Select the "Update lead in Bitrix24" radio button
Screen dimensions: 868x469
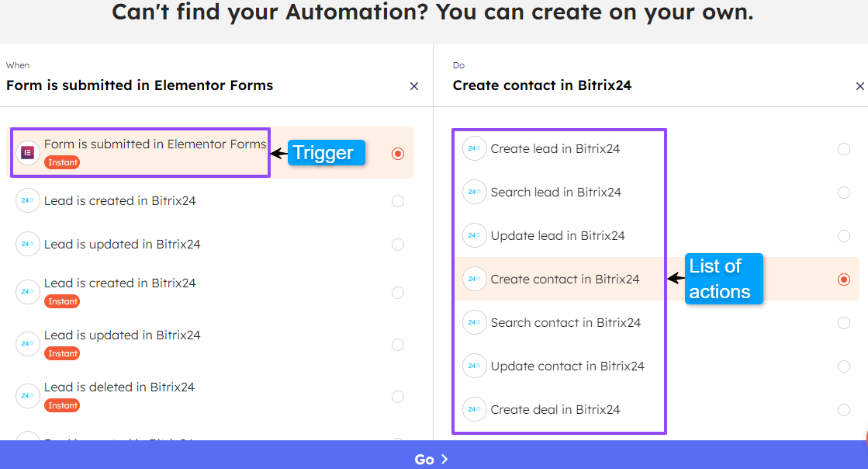click(x=844, y=235)
